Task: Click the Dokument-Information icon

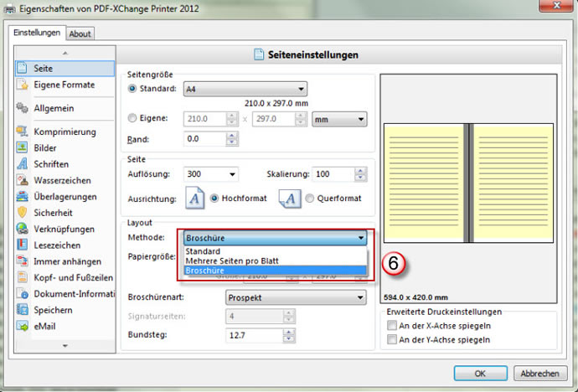Action: 22,294
